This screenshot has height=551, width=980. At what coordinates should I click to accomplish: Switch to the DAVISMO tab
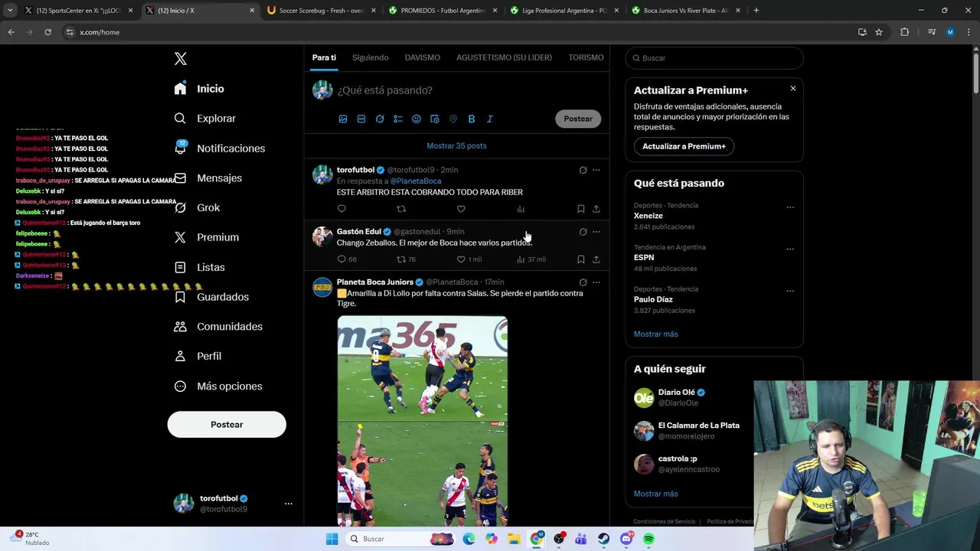pyautogui.click(x=422, y=57)
